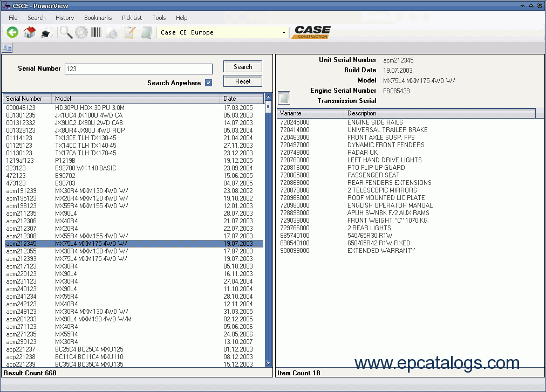Select result row 1219af123
546x392 pixels.
(x=134, y=161)
